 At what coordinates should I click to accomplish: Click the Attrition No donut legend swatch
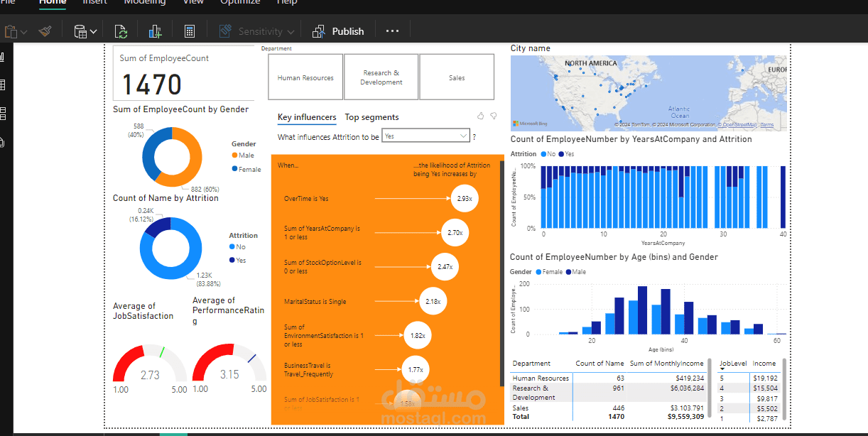click(x=232, y=247)
